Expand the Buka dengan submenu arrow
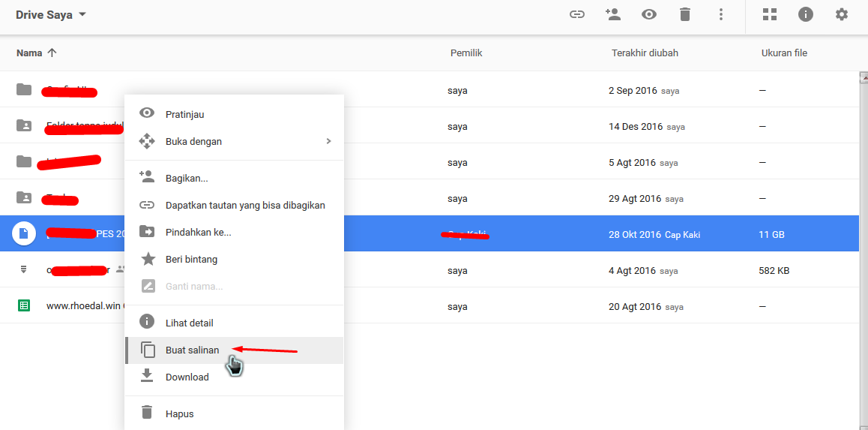868x430 pixels. (328, 141)
